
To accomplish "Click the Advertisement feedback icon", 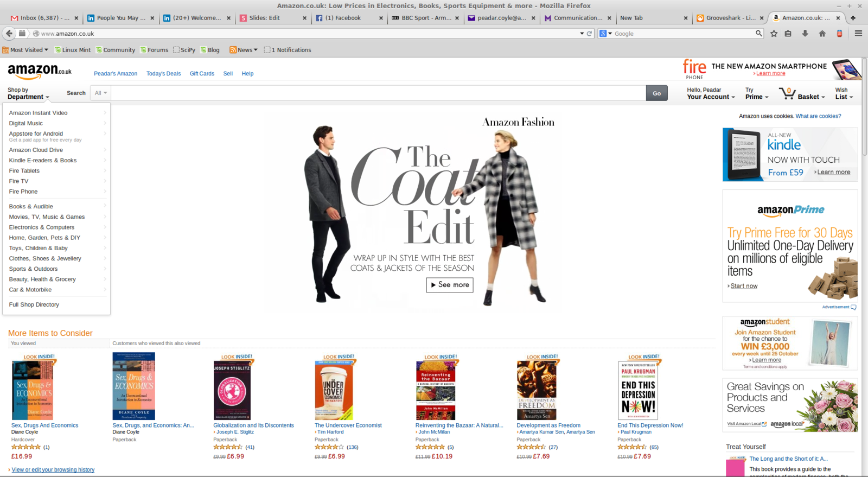I will tap(853, 307).
